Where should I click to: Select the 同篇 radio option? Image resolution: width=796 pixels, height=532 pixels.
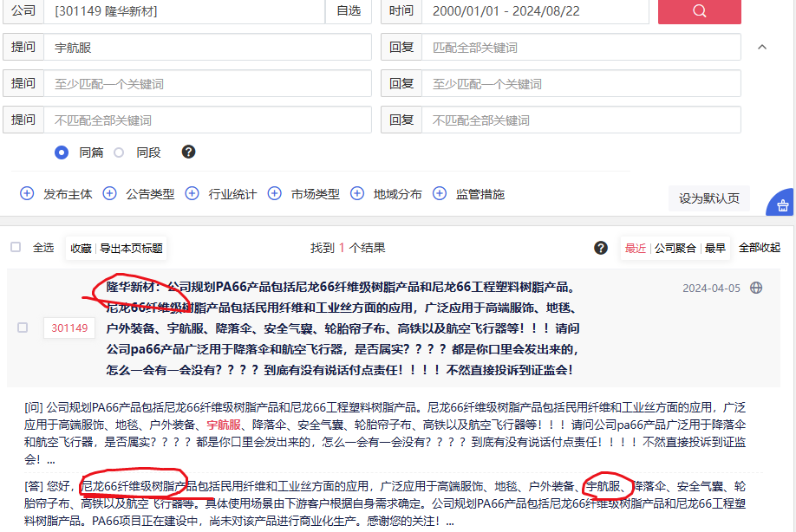(x=62, y=152)
